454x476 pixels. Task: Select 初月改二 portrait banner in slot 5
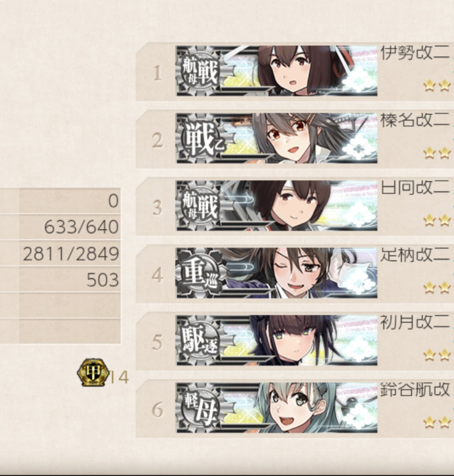tap(277, 340)
